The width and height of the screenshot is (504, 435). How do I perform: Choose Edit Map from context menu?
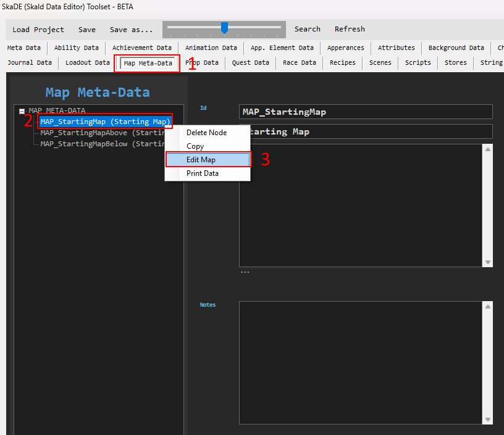click(x=208, y=160)
